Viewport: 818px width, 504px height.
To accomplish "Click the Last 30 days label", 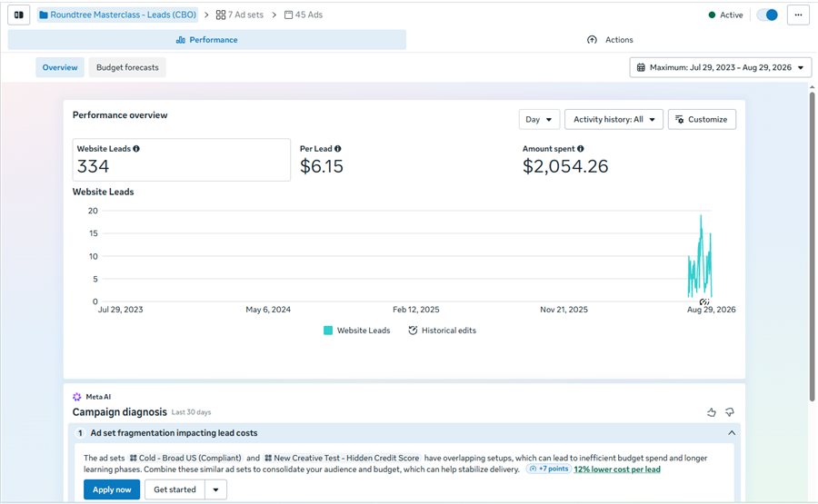I will [192, 412].
